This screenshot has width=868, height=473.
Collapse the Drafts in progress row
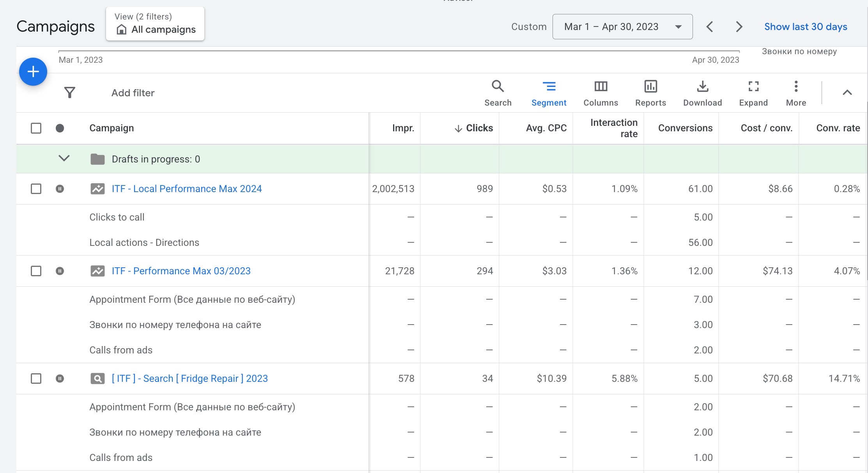pyautogui.click(x=64, y=158)
